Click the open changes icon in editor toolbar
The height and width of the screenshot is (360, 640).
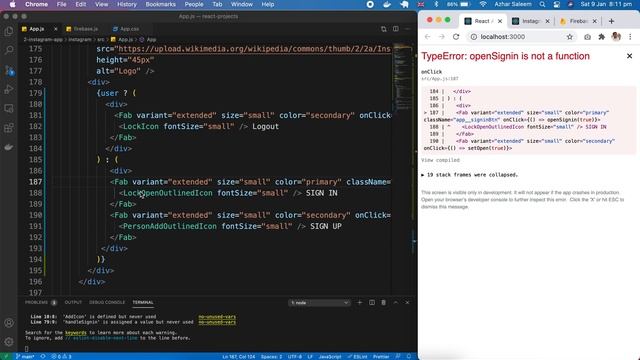pos(384,29)
